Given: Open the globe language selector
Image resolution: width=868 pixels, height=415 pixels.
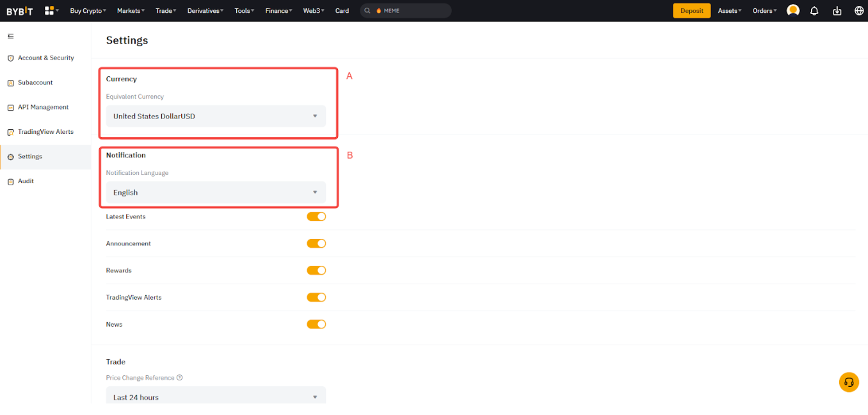Looking at the screenshot, I should pyautogui.click(x=859, y=11).
